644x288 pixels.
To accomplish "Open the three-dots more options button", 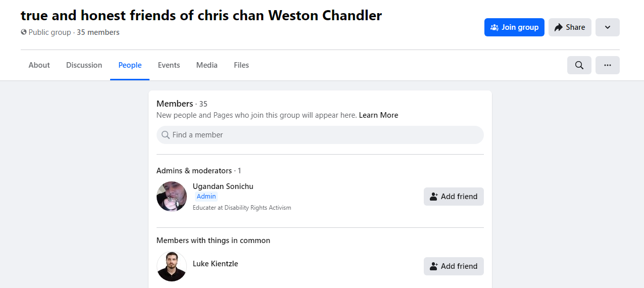I will 608,65.
